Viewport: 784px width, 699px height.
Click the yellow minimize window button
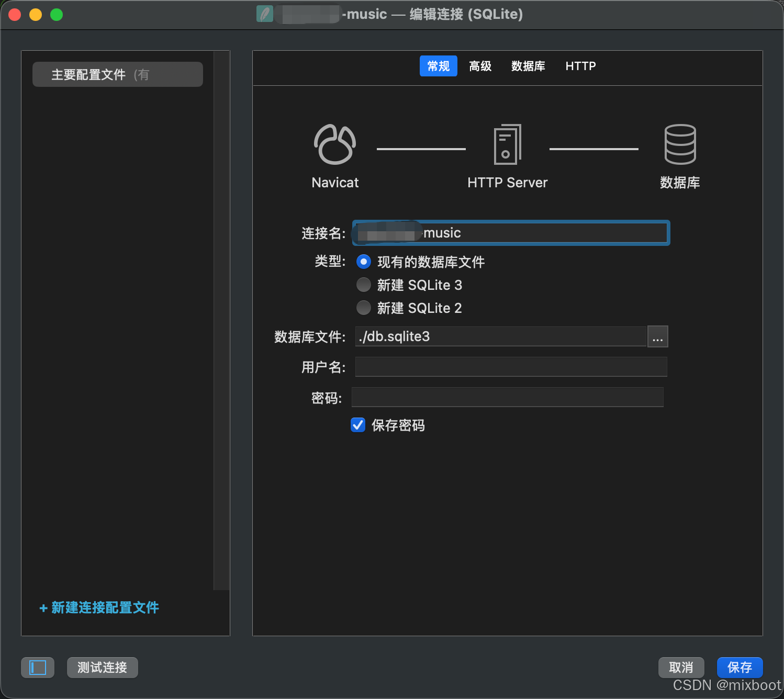[36, 15]
